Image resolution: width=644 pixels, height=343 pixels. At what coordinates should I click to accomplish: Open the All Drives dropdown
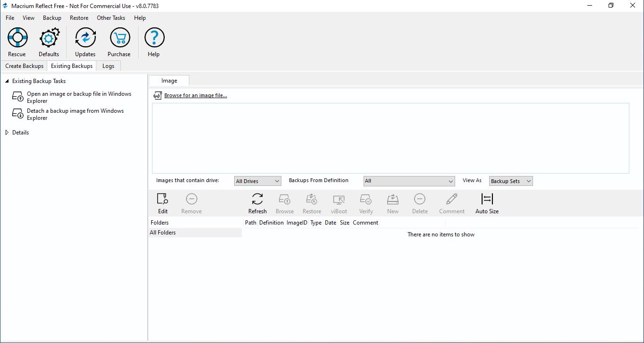click(258, 181)
